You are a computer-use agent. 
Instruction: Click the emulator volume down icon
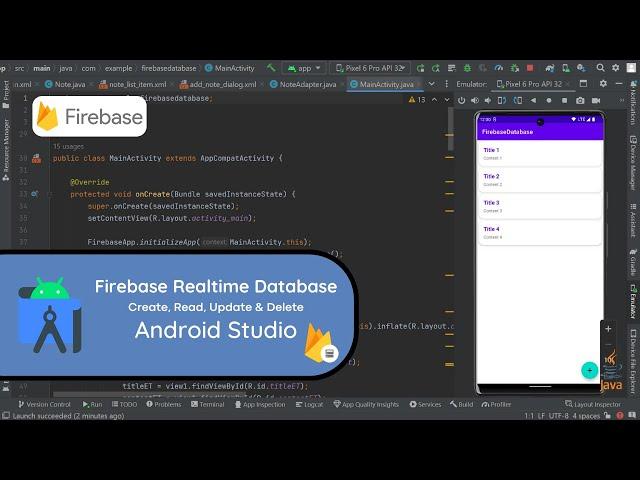point(488,100)
